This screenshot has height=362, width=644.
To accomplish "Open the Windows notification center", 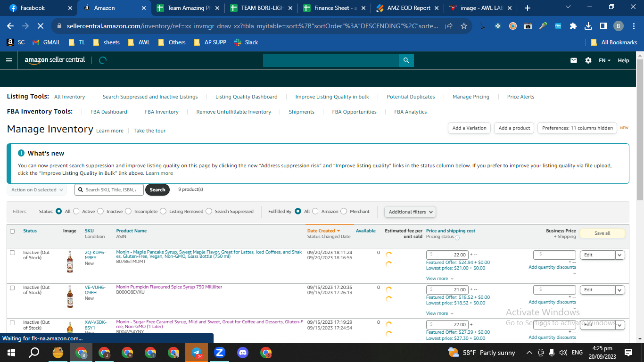I will [628, 353].
